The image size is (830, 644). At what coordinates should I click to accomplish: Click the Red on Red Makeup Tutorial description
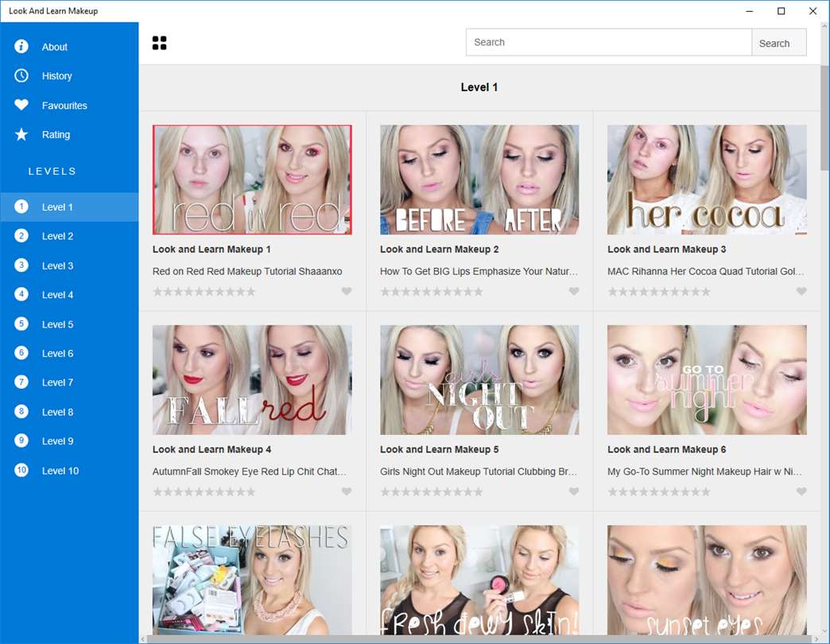click(x=247, y=271)
